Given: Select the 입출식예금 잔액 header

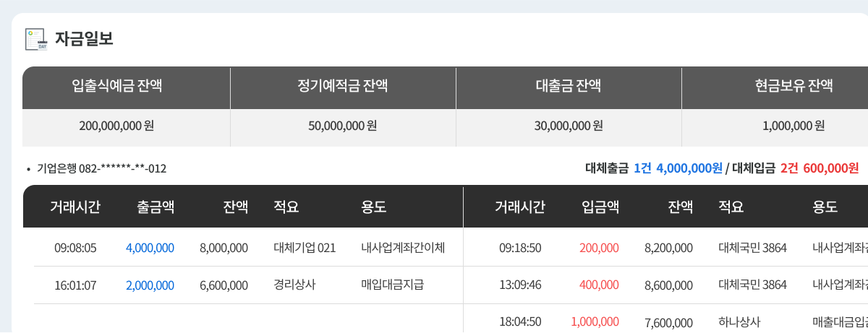Looking at the screenshot, I should tap(116, 87).
